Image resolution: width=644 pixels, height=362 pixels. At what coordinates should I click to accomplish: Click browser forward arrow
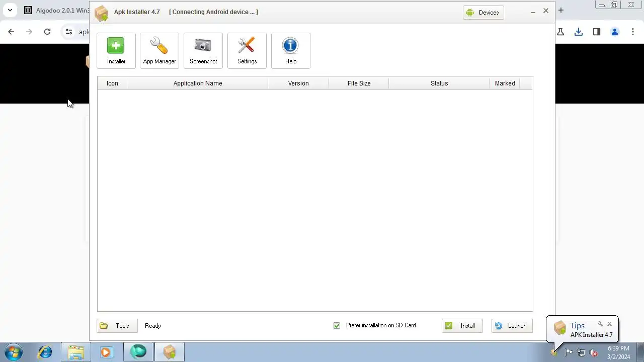29,32
